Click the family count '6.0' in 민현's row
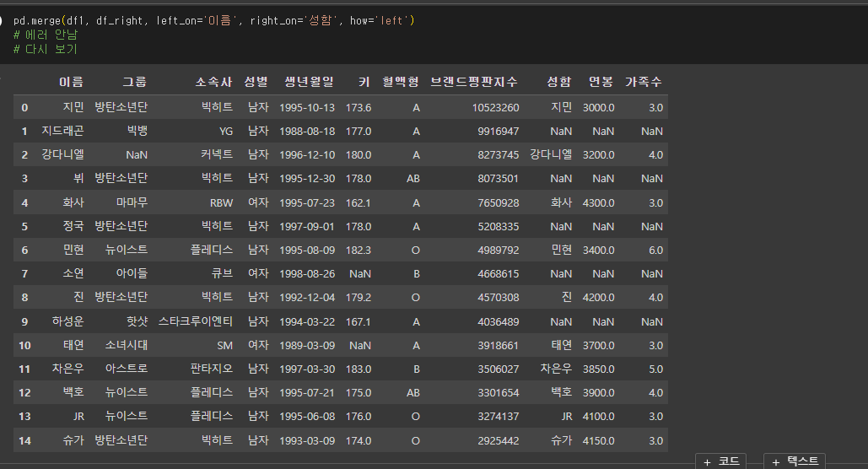 [x=655, y=251]
